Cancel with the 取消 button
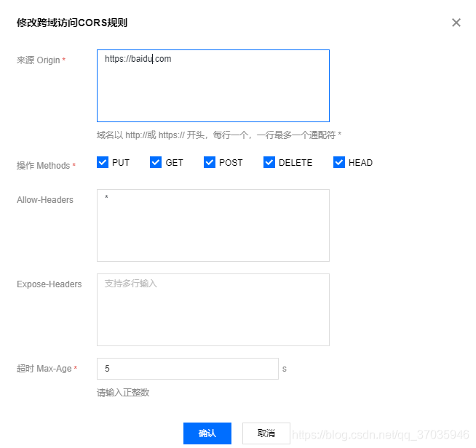 pos(266,433)
